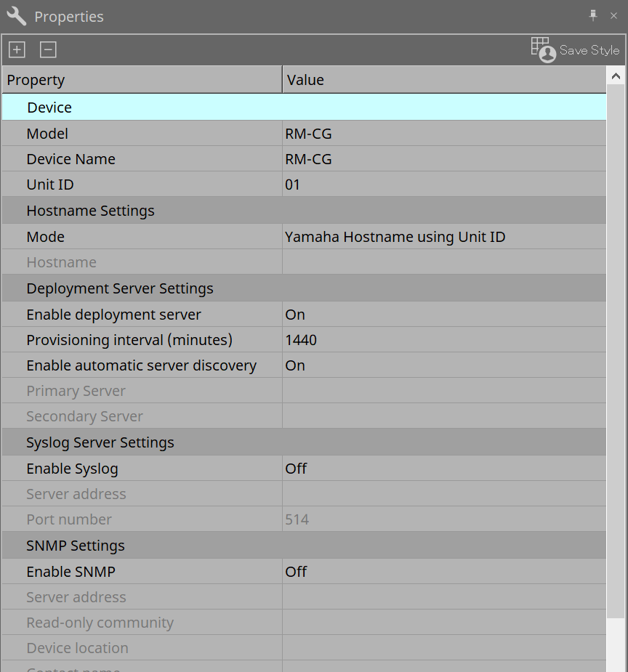Click the expand all plus icon
Viewport: 628px width, 672px height.
click(x=17, y=50)
